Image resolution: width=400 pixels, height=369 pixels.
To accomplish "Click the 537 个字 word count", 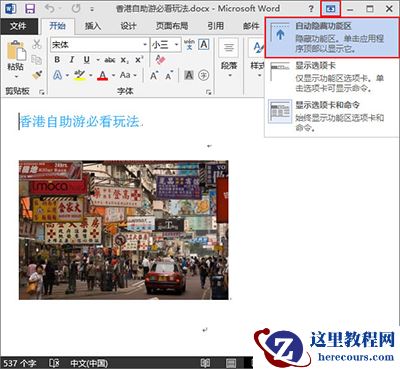I will coord(20,363).
